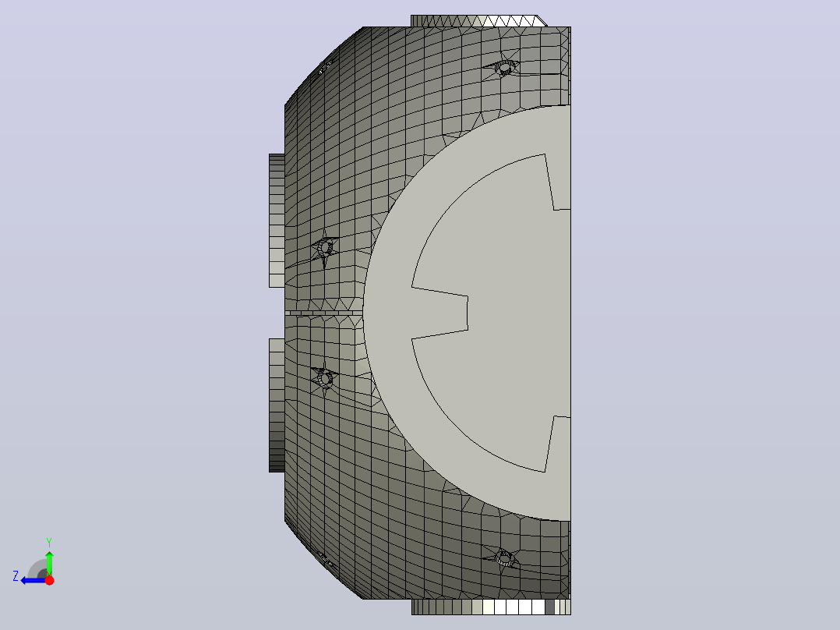Click the green Y axis arrow of triad
Viewport: 840px width, 630px height.
(49, 563)
